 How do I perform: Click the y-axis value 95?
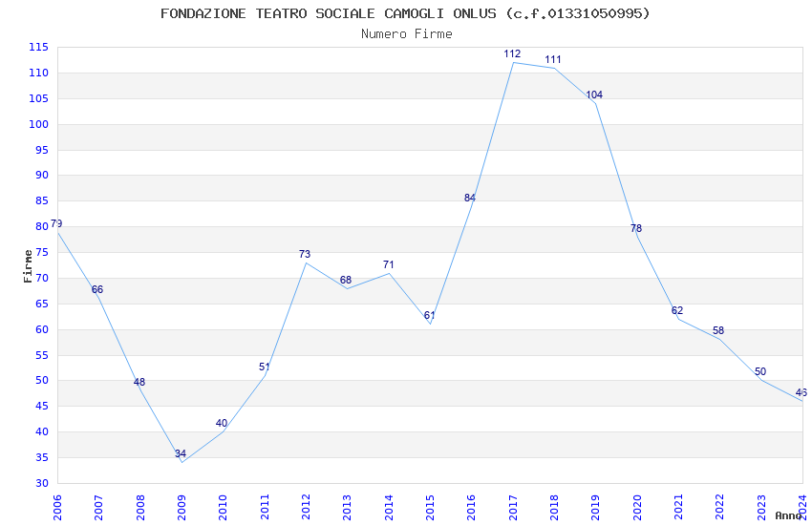(42, 150)
